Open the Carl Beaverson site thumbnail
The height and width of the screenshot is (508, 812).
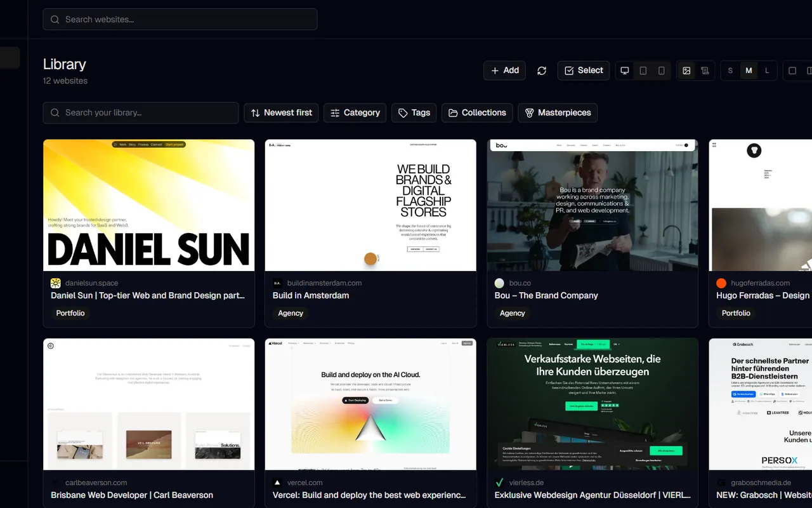pos(148,404)
